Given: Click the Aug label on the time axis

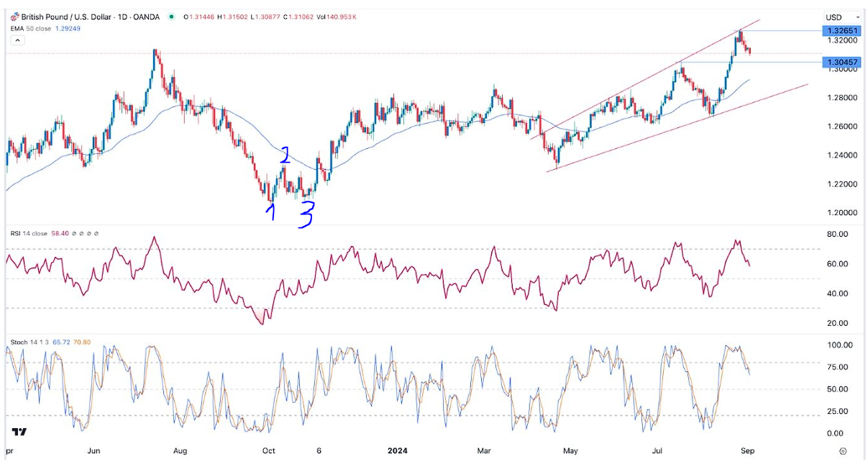Looking at the screenshot, I should point(180,452).
